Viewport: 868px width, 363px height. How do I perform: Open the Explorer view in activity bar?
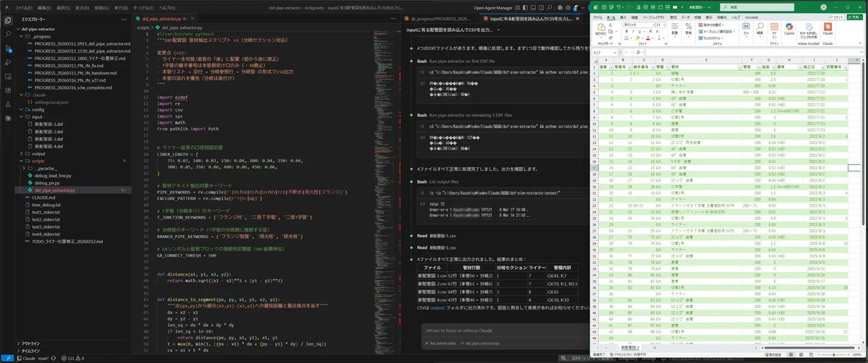coord(8,20)
